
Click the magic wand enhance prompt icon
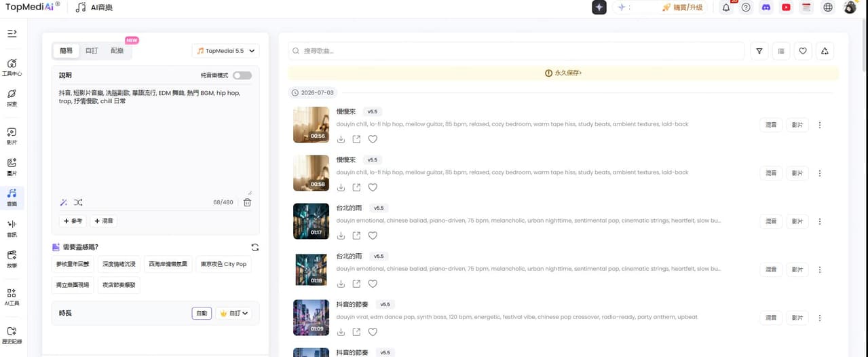click(x=64, y=202)
